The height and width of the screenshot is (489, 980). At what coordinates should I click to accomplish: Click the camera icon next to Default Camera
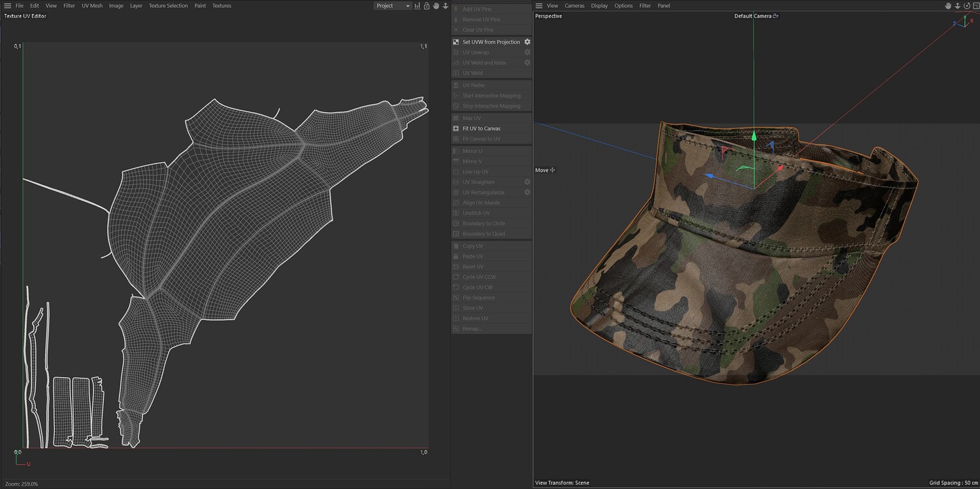(776, 16)
